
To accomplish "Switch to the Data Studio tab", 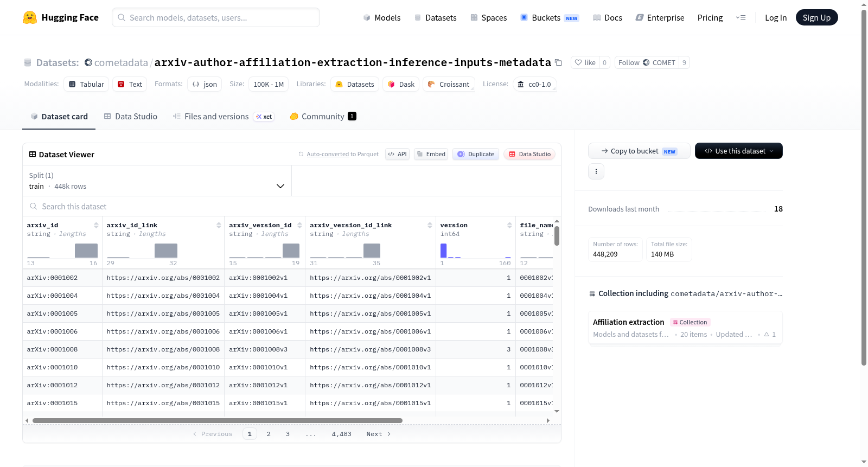I will (131, 116).
